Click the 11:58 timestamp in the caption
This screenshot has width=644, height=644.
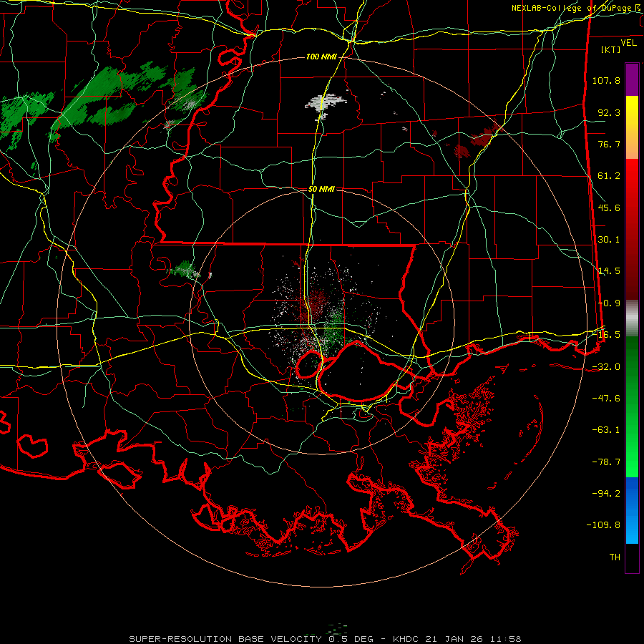click(507, 639)
